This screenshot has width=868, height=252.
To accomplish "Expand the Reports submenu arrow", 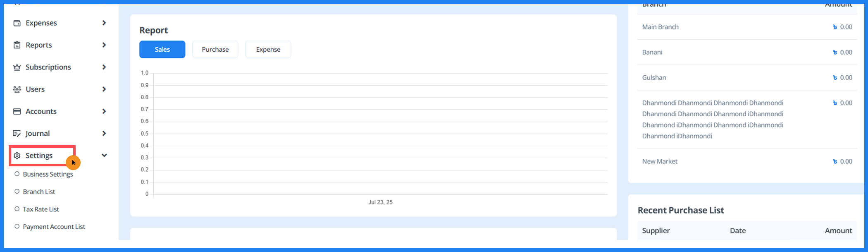I will pyautogui.click(x=104, y=45).
